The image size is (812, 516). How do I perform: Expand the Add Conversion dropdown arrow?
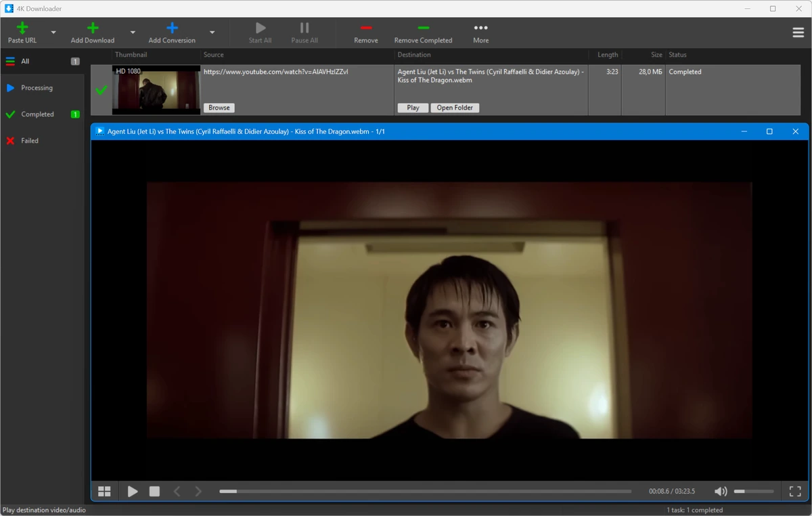tap(212, 32)
